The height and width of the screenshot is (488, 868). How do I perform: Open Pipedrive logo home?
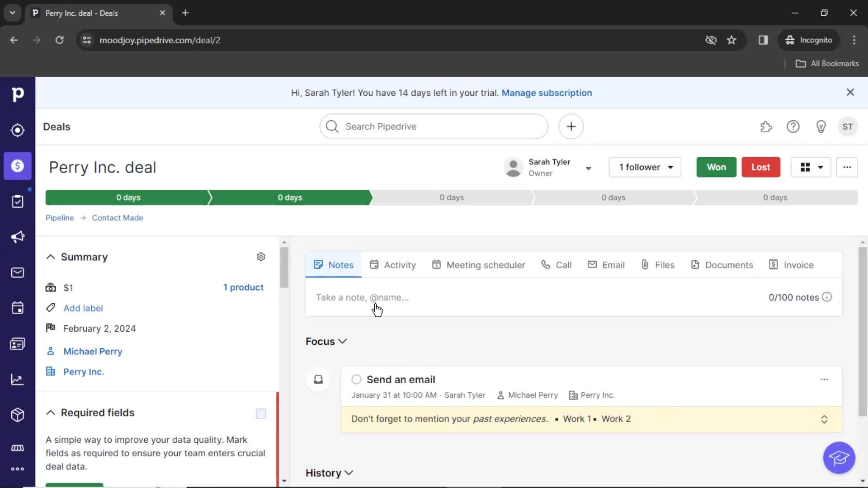(x=18, y=94)
